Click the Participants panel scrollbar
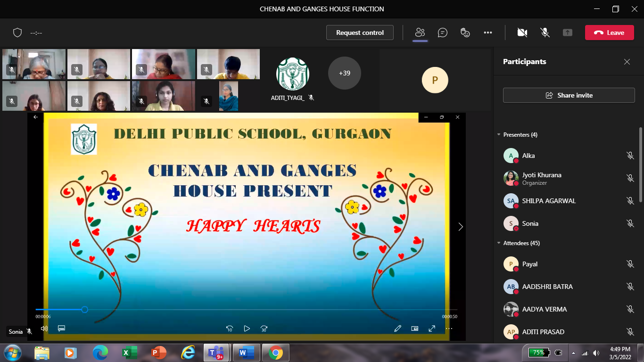Screen dimensions: 644x362 click(640, 165)
